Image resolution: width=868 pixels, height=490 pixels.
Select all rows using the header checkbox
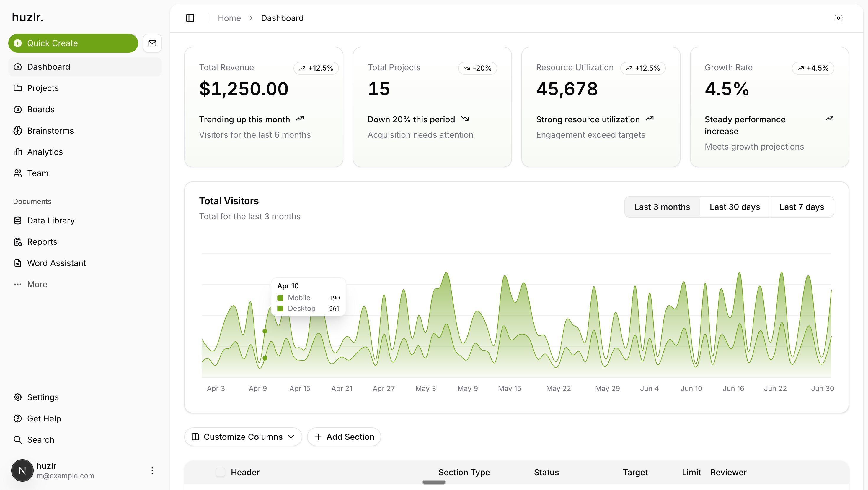pyautogui.click(x=221, y=472)
